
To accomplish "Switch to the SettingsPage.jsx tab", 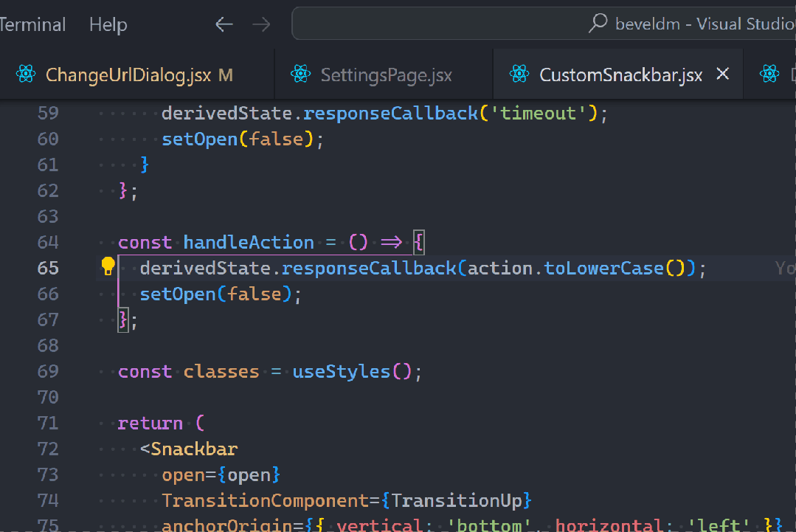I will pos(386,75).
